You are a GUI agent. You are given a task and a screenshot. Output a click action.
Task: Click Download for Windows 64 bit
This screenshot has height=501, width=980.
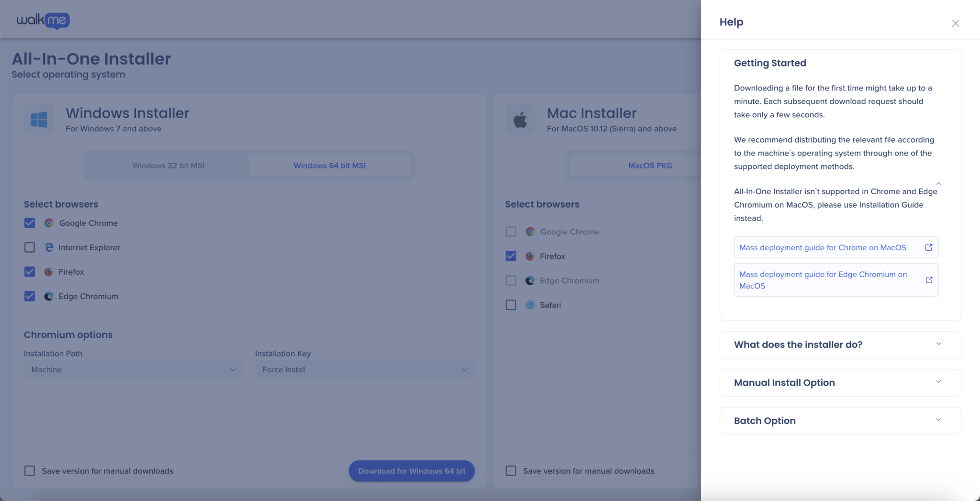coord(411,471)
